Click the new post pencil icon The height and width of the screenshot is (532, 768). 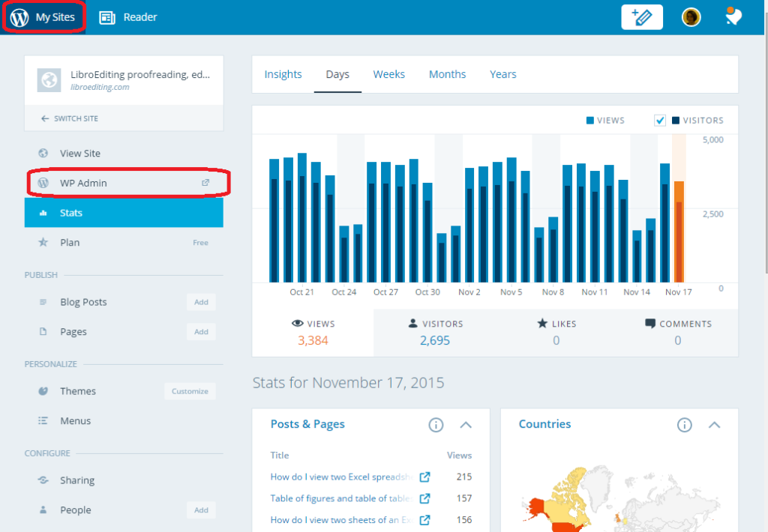point(642,17)
